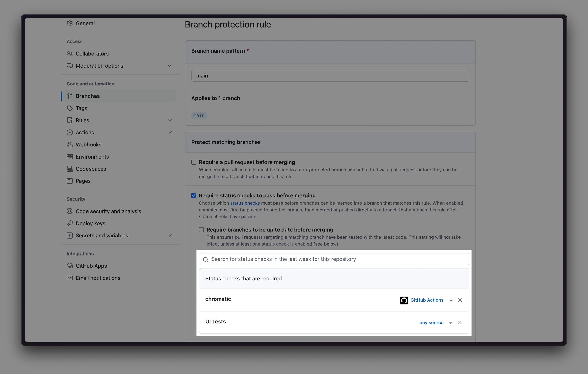Check Require branches to be up to date
Viewport: 588px width, 374px height.
click(201, 230)
